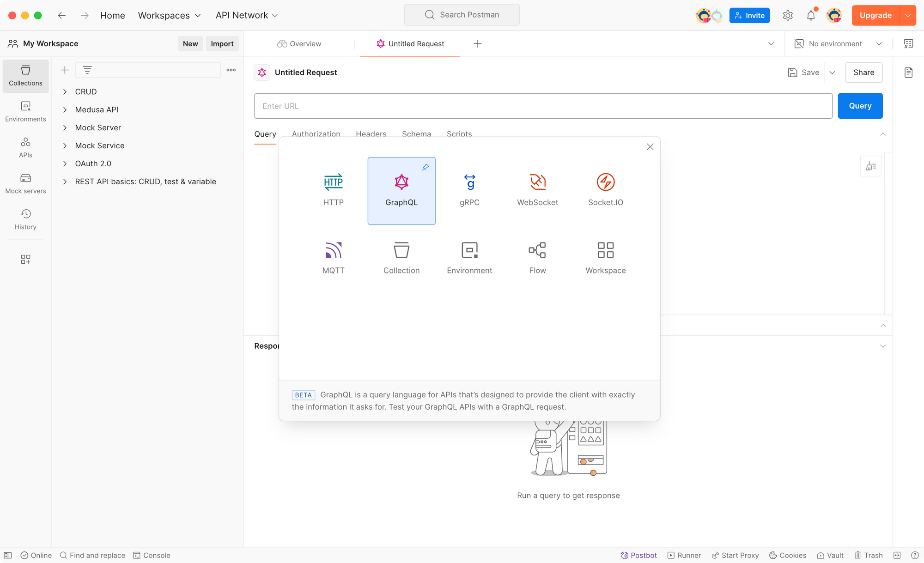Switch to the Authorization tab
924x563 pixels.
coord(316,133)
